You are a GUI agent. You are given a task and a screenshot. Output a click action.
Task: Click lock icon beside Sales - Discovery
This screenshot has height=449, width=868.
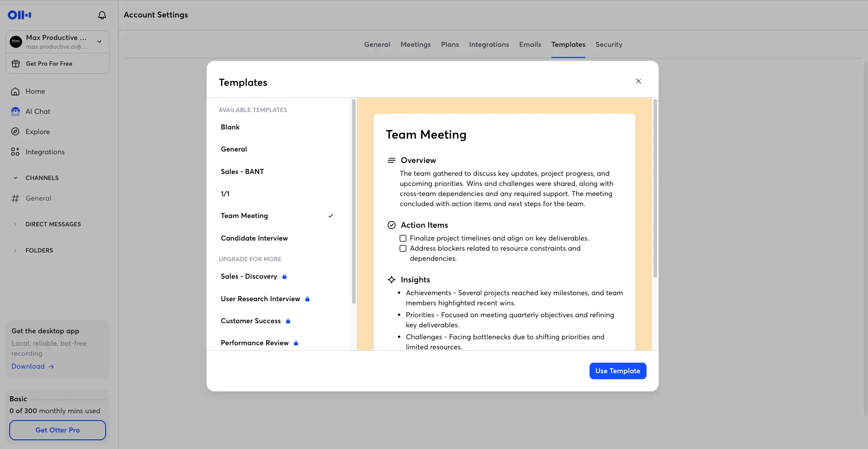(284, 276)
